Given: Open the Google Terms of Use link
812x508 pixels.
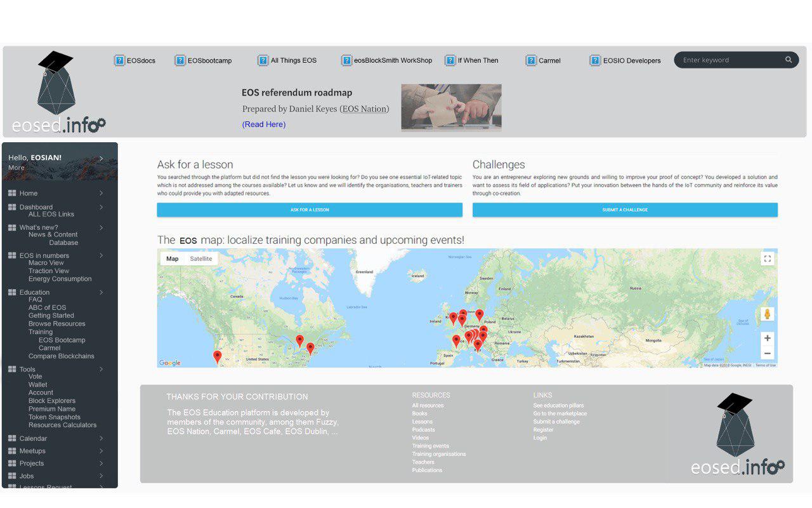Looking at the screenshot, I should pos(766,365).
